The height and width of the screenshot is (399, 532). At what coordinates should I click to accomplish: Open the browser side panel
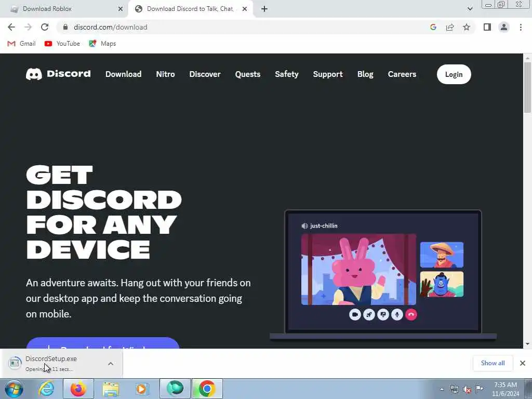[487, 27]
